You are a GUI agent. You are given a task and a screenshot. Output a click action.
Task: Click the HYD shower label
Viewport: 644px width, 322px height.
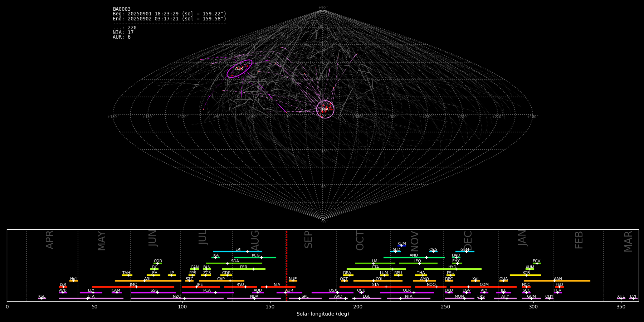(x=453, y=267)
